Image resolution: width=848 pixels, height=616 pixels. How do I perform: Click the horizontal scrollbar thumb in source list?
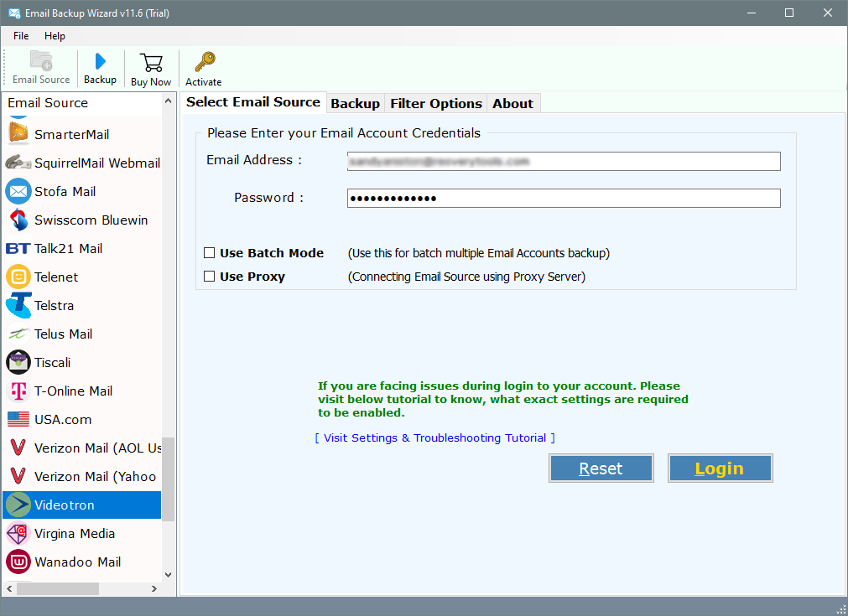(x=58, y=588)
